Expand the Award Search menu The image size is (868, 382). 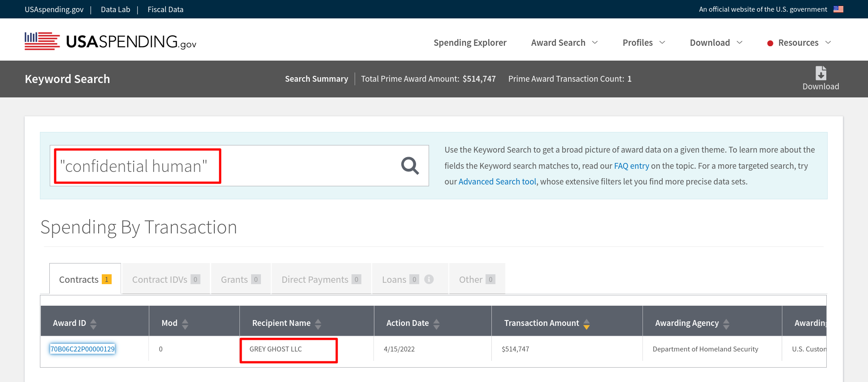(564, 43)
